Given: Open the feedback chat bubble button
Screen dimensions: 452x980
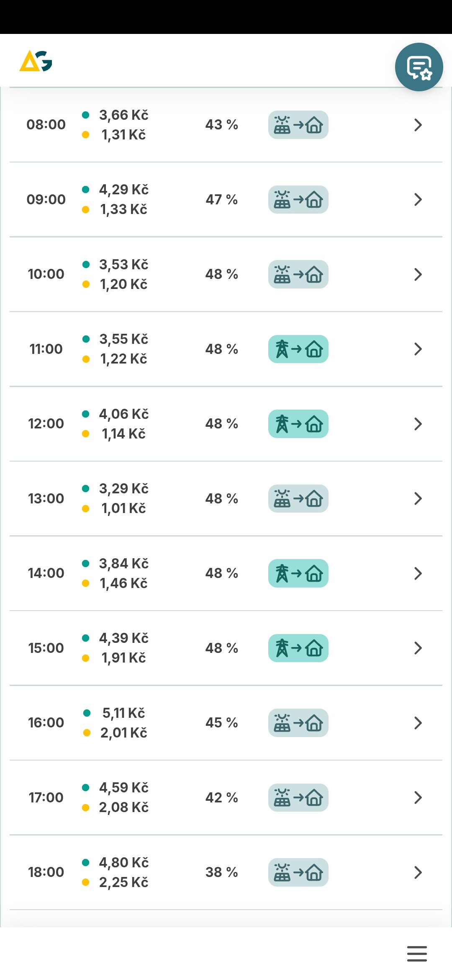Looking at the screenshot, I should pos(419,67).
